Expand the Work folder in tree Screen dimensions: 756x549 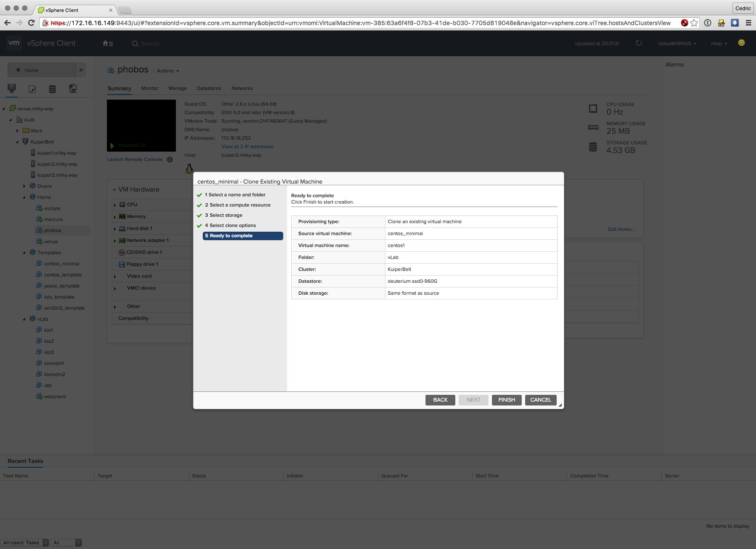tap(17, 131)
